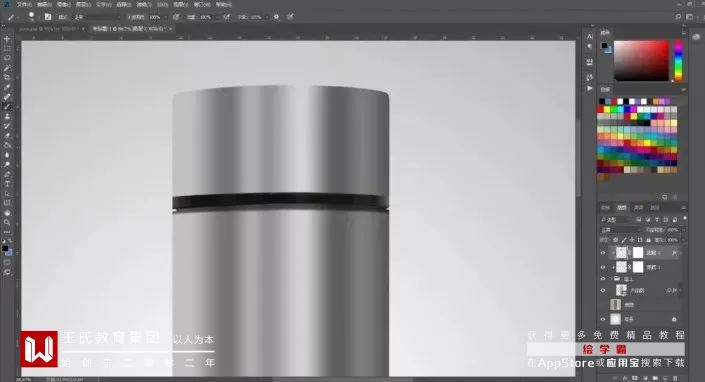The image size is (705, 382).
Task: Add layer mask from Layers panel bottom
Action: pyautogui.click(x=634, y=378)
